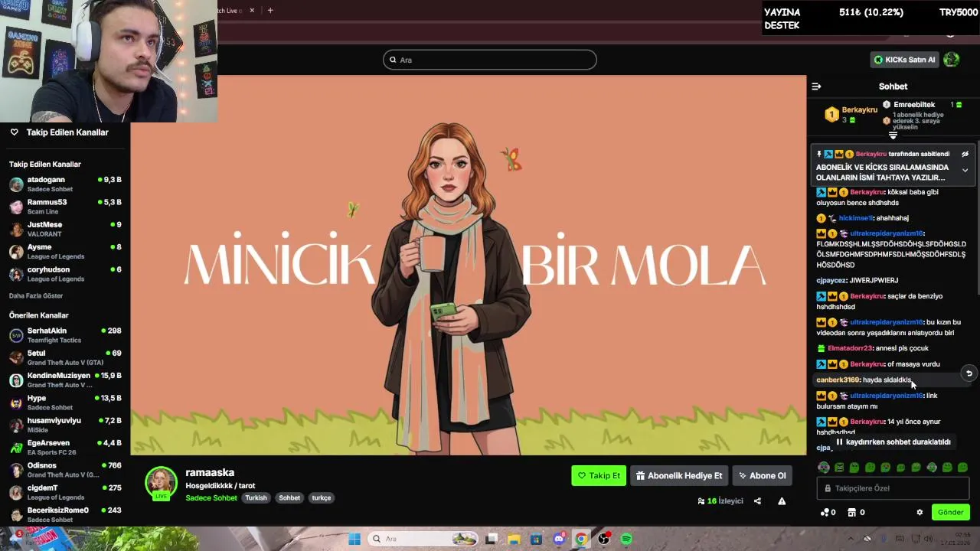Open Aysme League of Legends channel
Image resolution: width=980 pixels, height=551 pixels.
pyautogui.click(x=65, y=252)
